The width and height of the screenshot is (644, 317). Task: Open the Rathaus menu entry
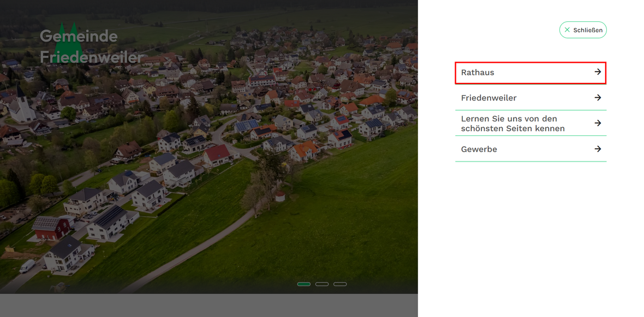[530, 73]
